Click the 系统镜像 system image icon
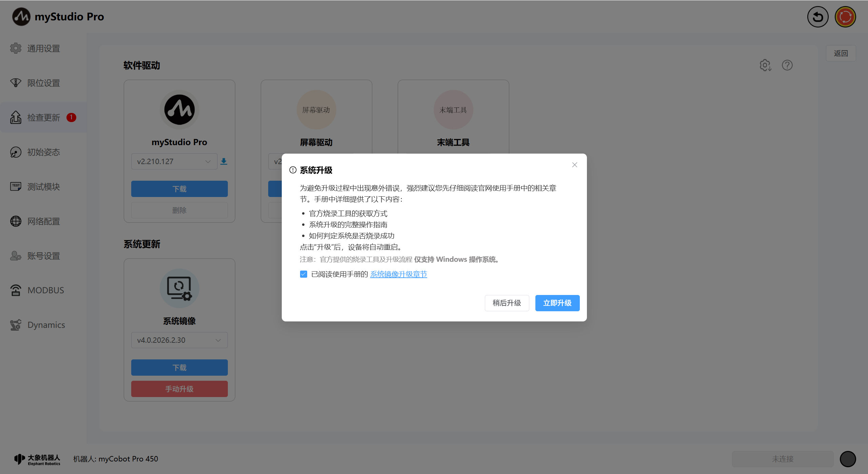868x474 pixels. point(179,288)
